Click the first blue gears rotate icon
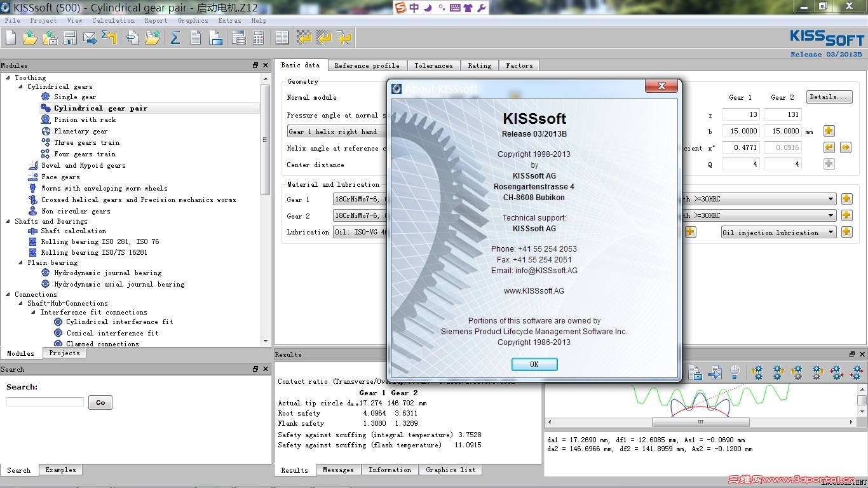Viewport: 868px width, 488px height. click(757, 372)
